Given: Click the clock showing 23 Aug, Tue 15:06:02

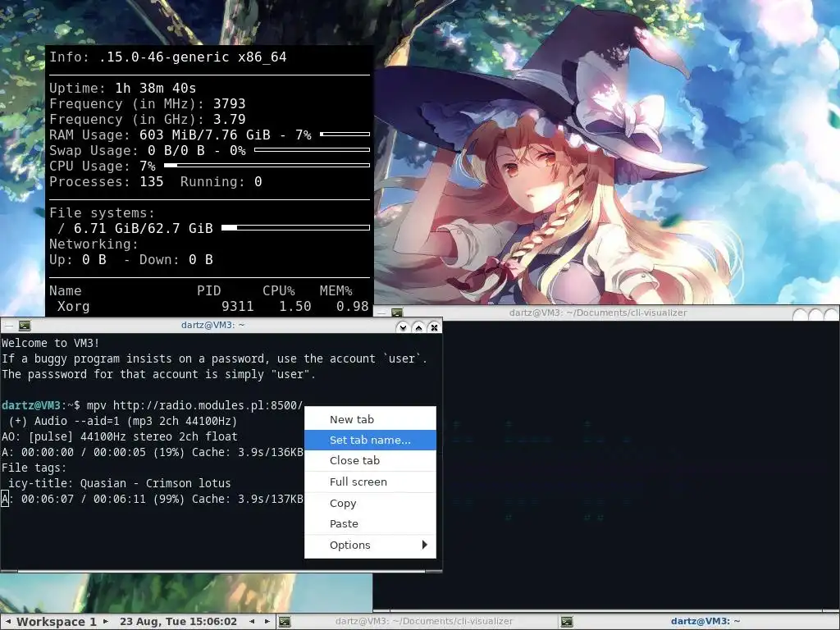Looking at the screenshot, I should click(178, 622).
